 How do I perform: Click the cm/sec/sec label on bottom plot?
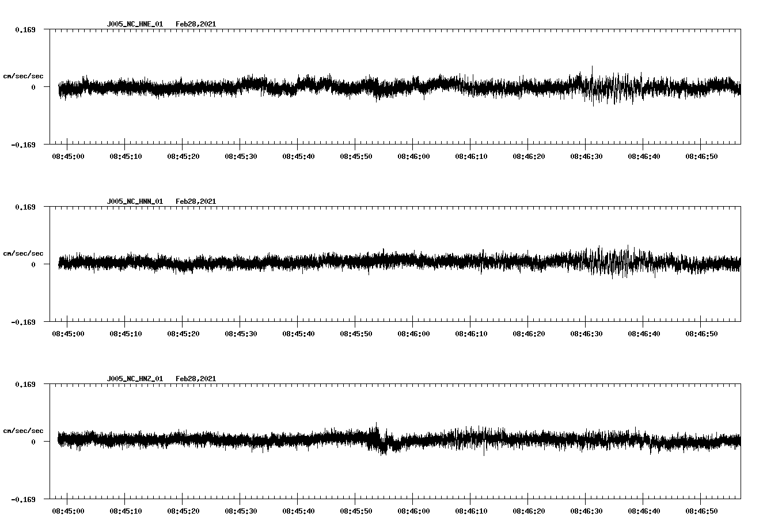pyautogui.click(x=24, y=430)
